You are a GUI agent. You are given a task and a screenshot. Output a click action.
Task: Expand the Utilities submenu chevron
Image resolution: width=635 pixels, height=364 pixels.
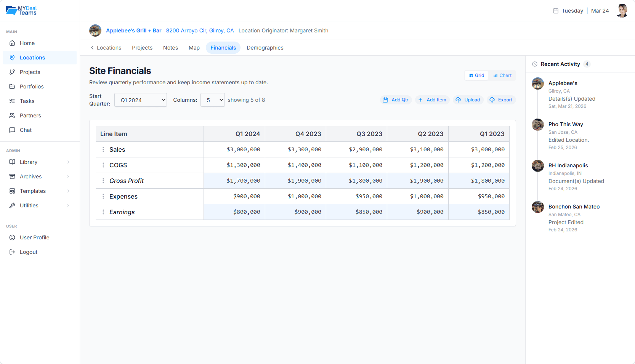click(x=68, y=205)
